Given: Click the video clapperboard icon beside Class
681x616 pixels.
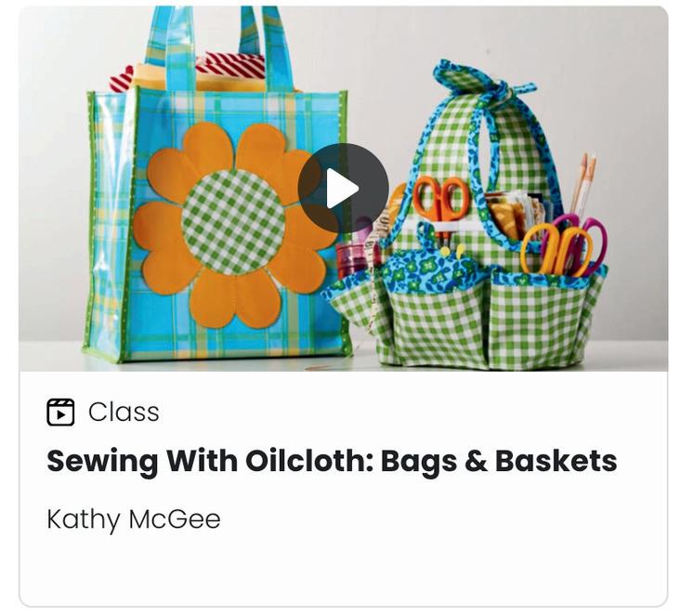Looking at the screenshot, I should (60, 412).
